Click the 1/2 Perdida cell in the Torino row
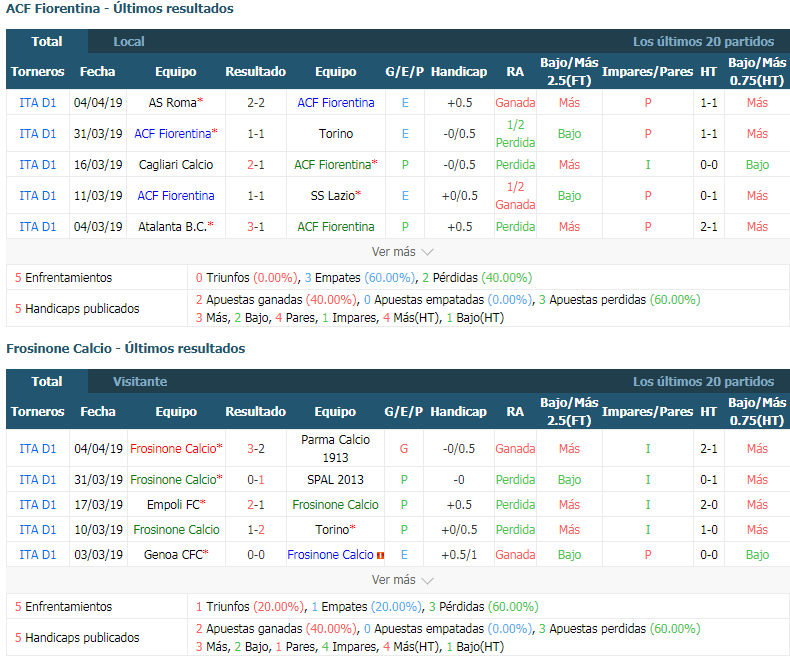This screenshot has width=790, height=660. tap(515, 134)
